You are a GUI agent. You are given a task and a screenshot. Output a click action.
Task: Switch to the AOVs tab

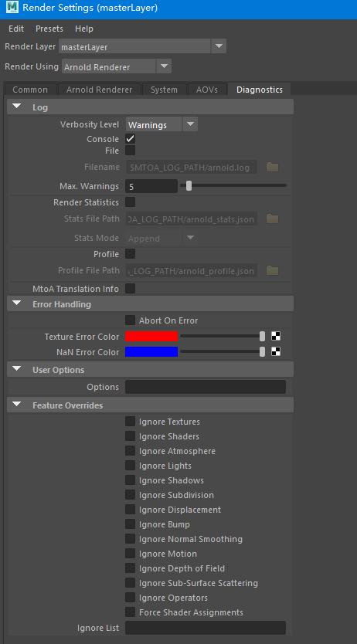point(206,90)
